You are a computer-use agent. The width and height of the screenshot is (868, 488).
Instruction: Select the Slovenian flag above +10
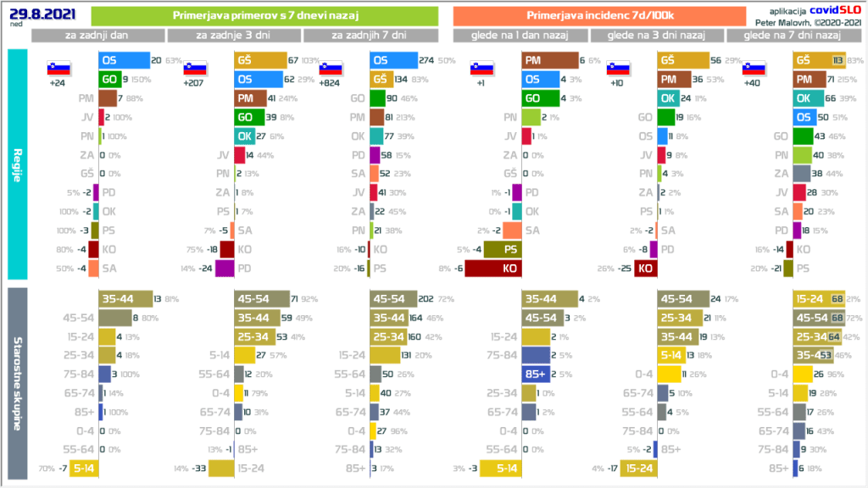[x=618, y=69]
